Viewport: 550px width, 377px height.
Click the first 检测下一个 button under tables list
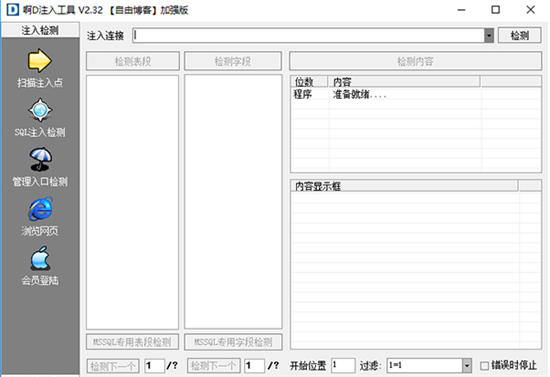click(113, 366)
